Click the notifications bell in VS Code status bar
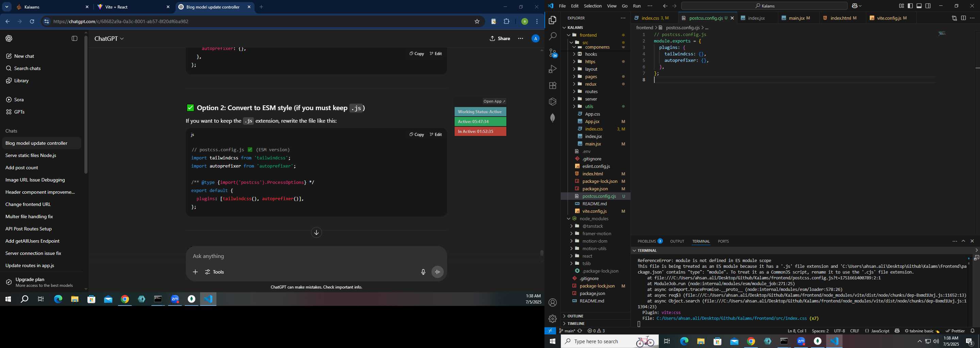 (x=973, y=331)
